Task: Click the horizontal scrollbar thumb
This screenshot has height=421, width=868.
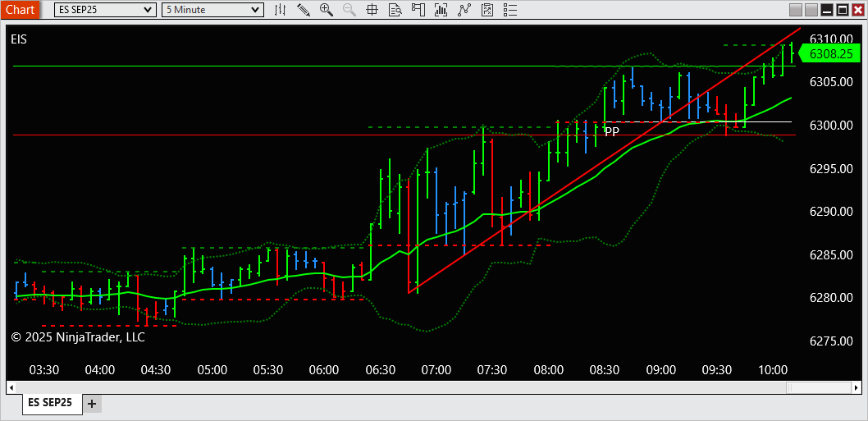Action: coord(819,387)
